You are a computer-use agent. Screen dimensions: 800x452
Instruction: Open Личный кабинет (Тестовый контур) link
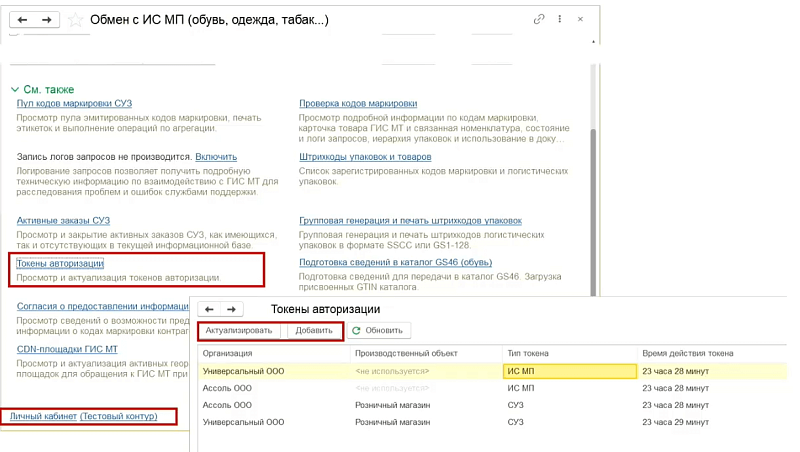tap(84, 416)
